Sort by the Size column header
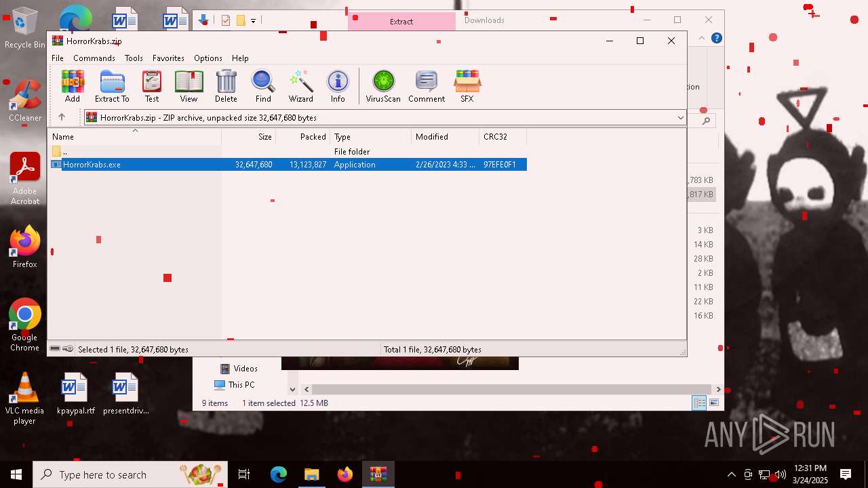The image size is (868, 488). click(248, 137)
